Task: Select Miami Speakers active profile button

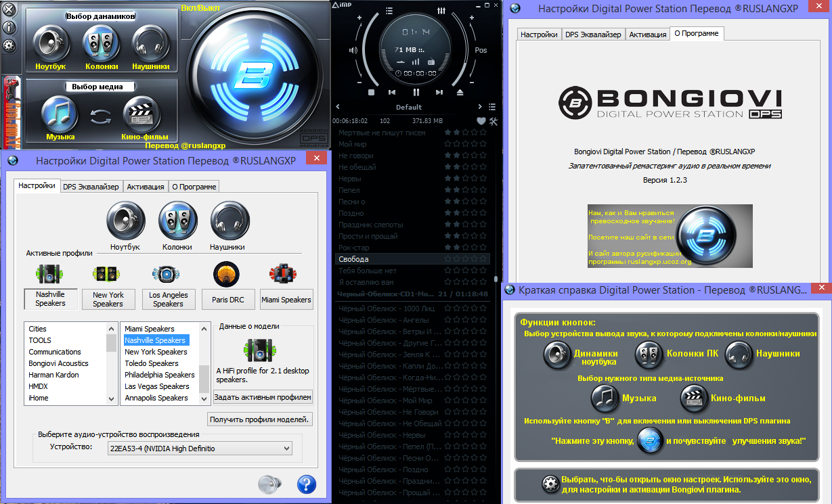Action: [286, 299]
